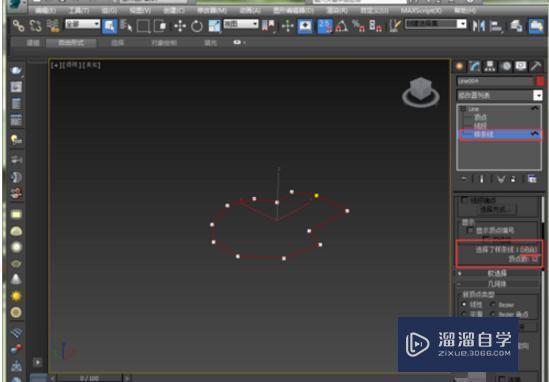Open the Display panel tab icon
This screenshot has height=382, width=549.
coord(521,66)
